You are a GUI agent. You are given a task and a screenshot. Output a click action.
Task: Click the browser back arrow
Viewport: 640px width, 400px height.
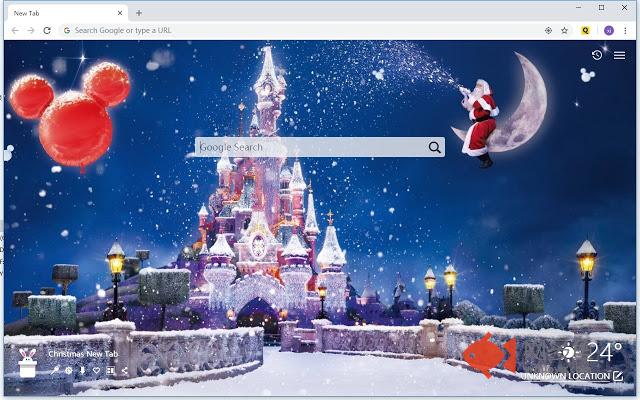click(x=15, y=31)
